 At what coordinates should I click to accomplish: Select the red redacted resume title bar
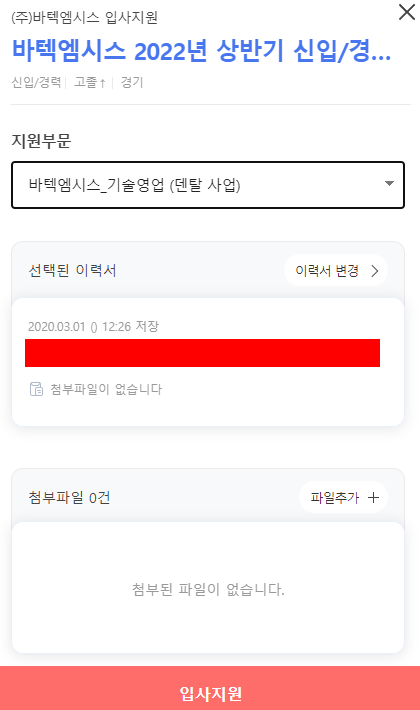[202, 353]
